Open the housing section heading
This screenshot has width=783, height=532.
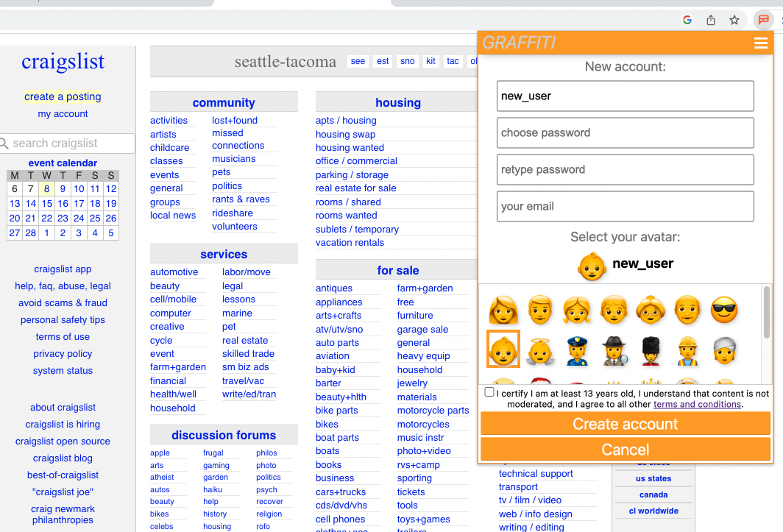point(398,102)
